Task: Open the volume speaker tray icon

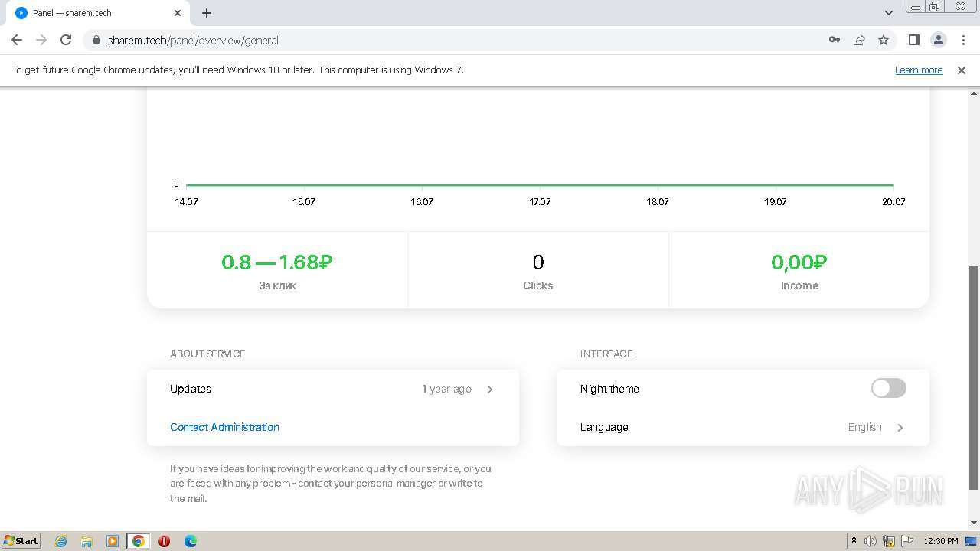Action: click(x=871, y=541)
